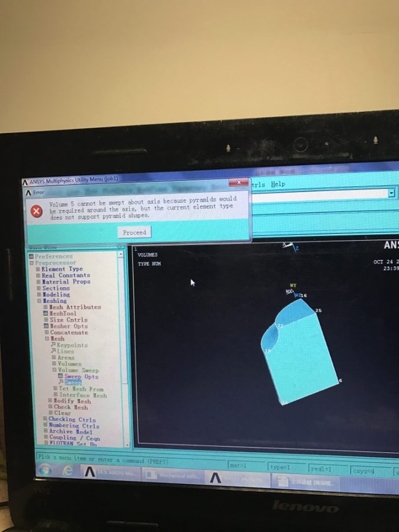Open the Mesher Opts dialog icon
This screenshot has width=399, height=532.
[x=47, y=326]
